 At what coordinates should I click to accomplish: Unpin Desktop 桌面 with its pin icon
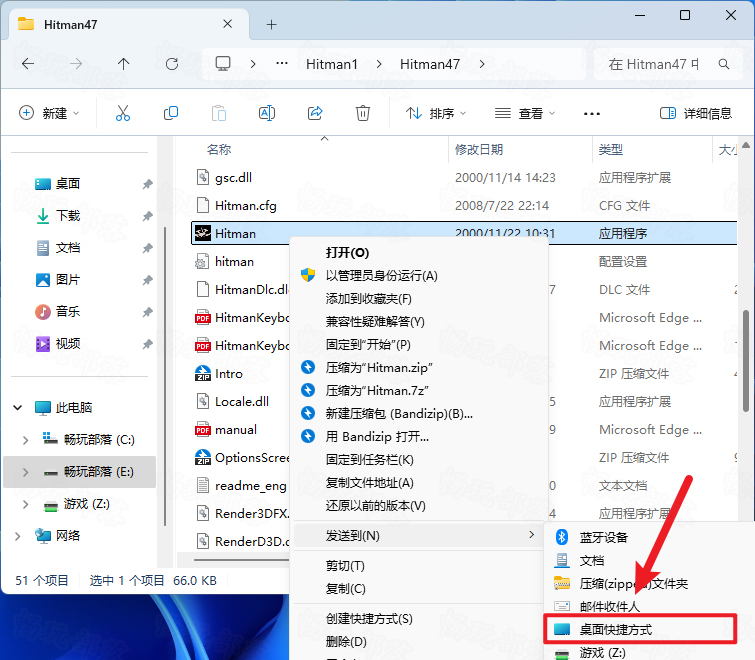click(x=147, y=184)
